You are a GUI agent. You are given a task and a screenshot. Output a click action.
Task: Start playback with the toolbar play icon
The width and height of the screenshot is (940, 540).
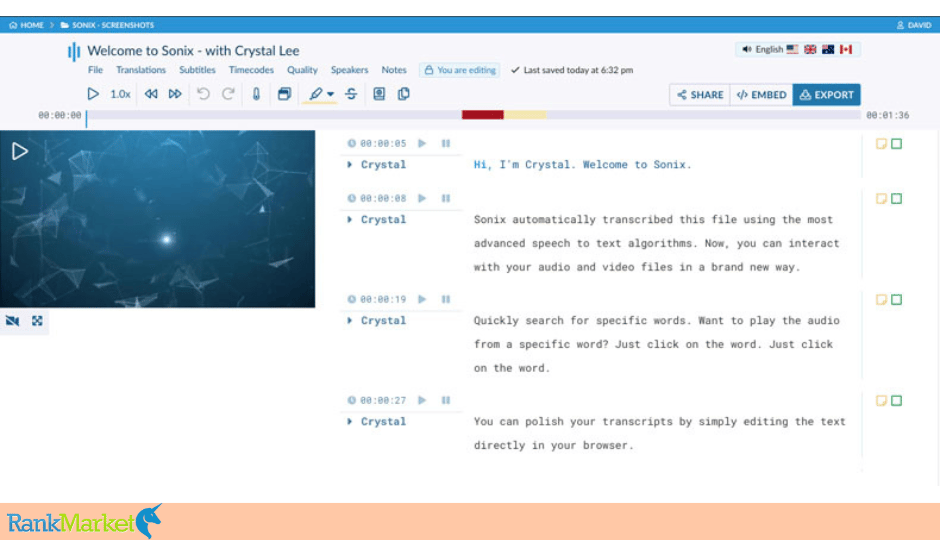tap(92, 94)
